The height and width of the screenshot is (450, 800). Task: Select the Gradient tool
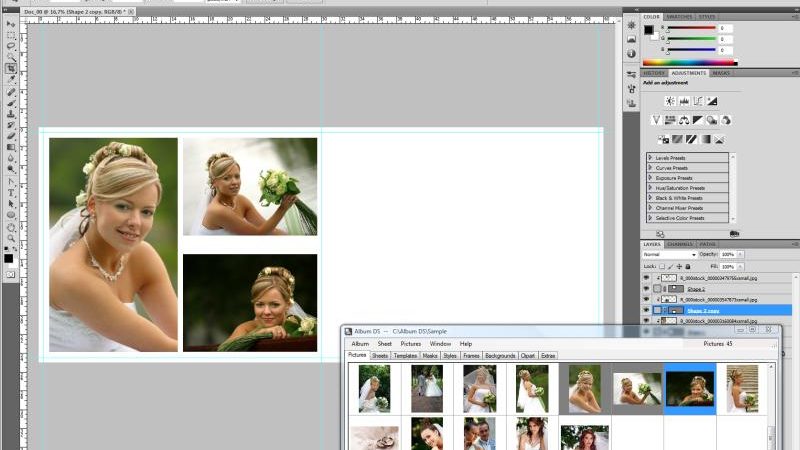pyautogui.click(x=11, y=147)
